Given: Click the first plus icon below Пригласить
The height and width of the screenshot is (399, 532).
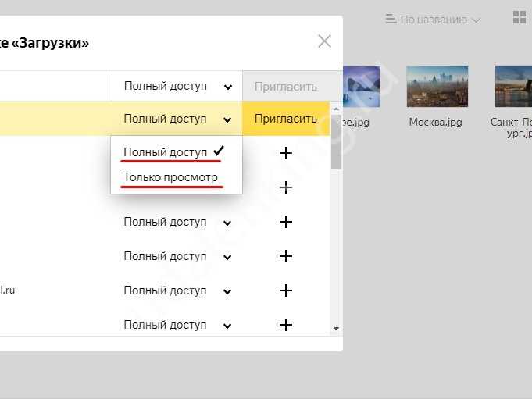Looking at the screenshot, I should click(x=286, y=153).
